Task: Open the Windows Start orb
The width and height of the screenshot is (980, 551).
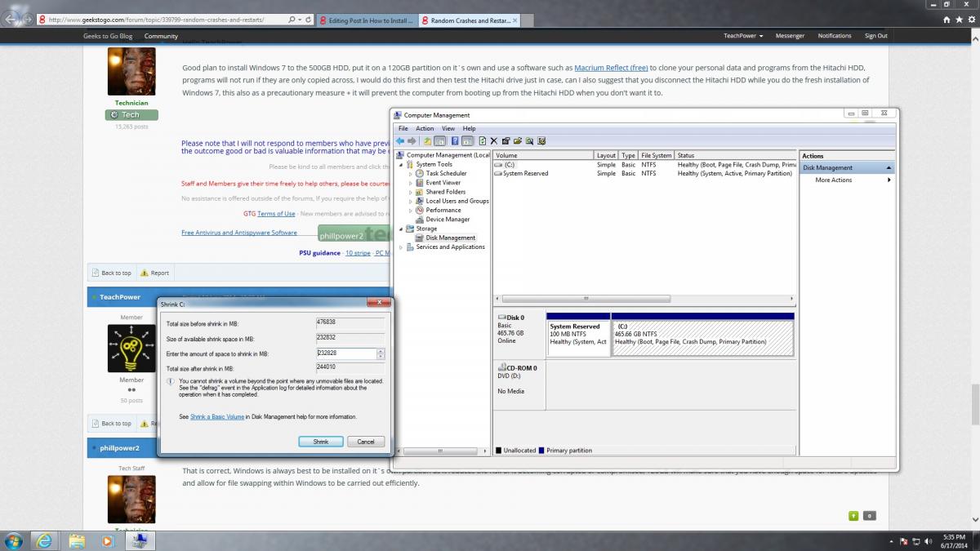Action: [x=14, y=540]
